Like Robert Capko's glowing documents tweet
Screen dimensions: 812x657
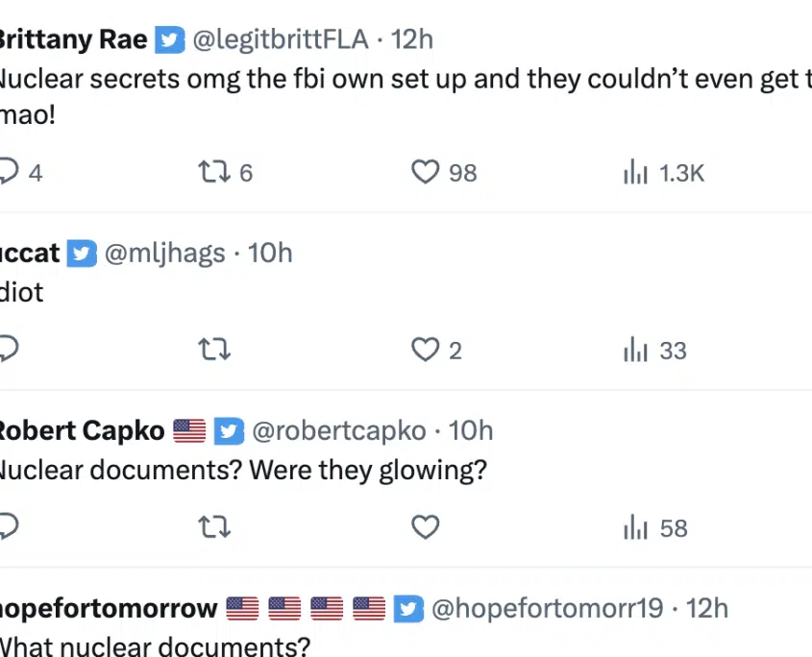click(x=425, y=527)
